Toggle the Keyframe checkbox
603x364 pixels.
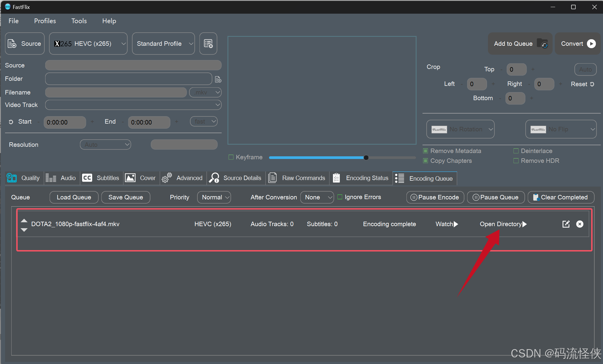[231, 157]
